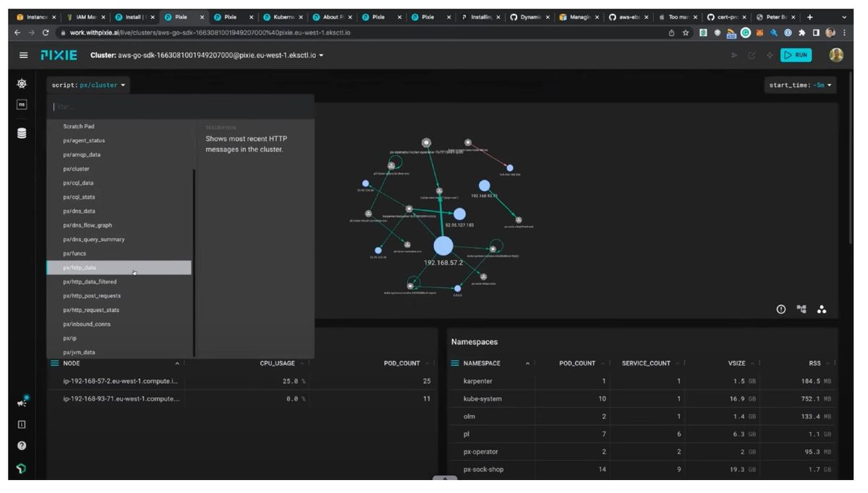
Task: Open the data drawer database icon
Action: point(22,133)
